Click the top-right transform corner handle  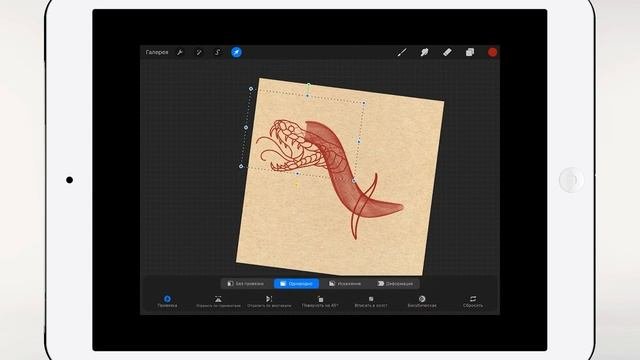click(364, 103)
